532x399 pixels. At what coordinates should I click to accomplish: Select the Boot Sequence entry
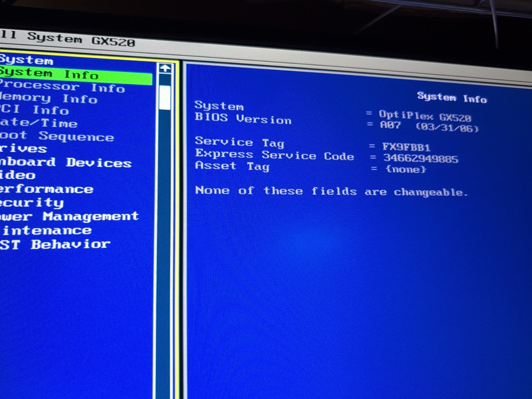click(x=57, y=136)
